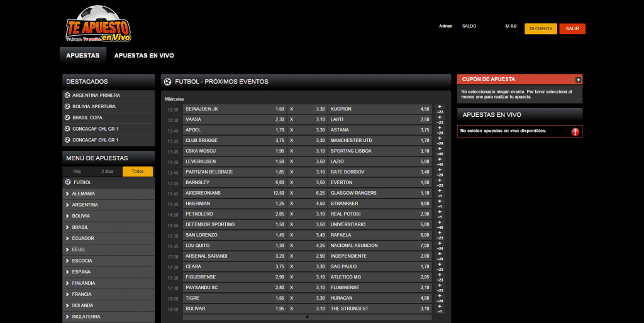Open more markets for Airdrieonians match
Image resolution: width=644 pixels, height=323 pixels.
[x=440, y=194]
